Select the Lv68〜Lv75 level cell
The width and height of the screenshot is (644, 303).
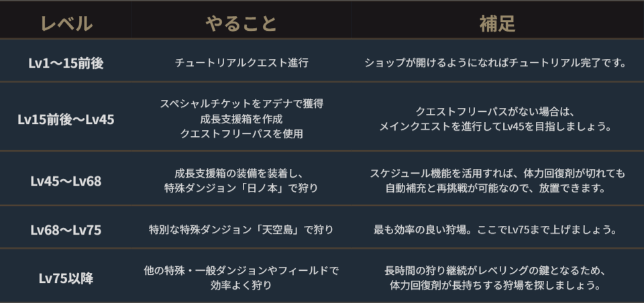pyautogui.click(x=66, y=230)
